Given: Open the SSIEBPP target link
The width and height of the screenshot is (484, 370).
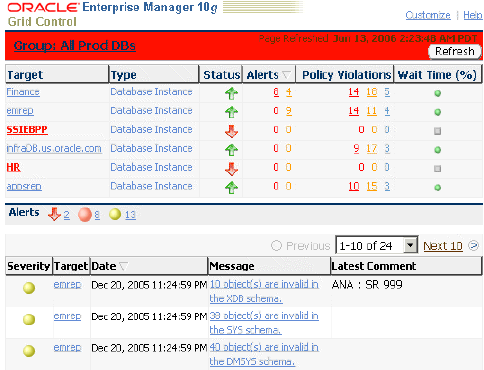Looking at the screenshot, I should [x=27, y=130].
